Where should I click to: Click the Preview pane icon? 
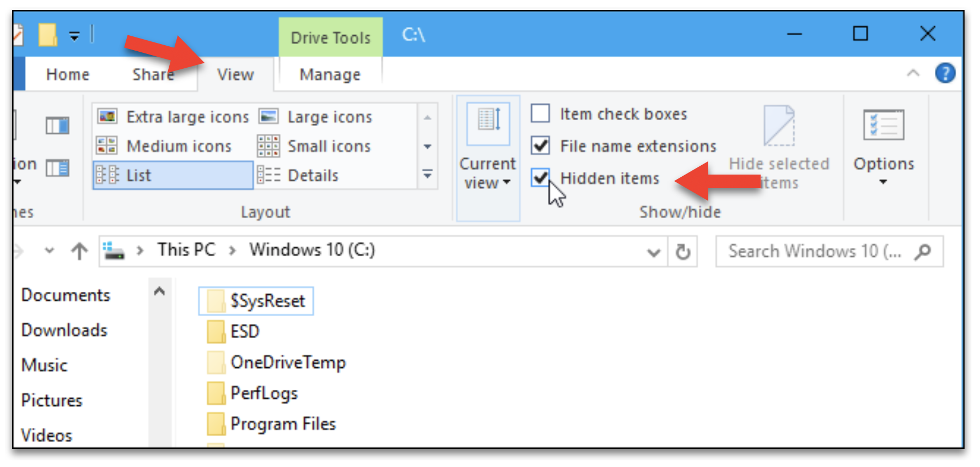[x=57, y=126]
